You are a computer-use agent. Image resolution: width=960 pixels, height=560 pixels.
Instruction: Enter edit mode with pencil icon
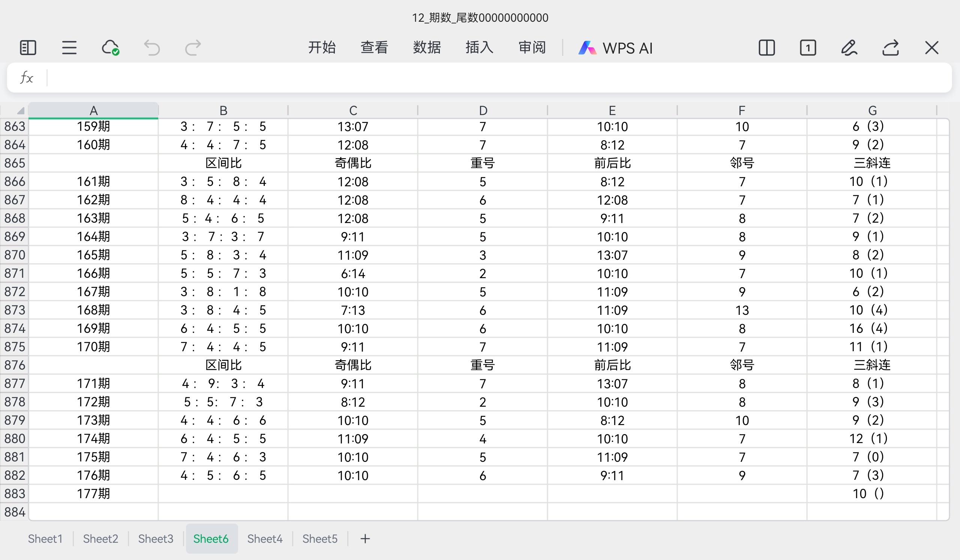849,48
